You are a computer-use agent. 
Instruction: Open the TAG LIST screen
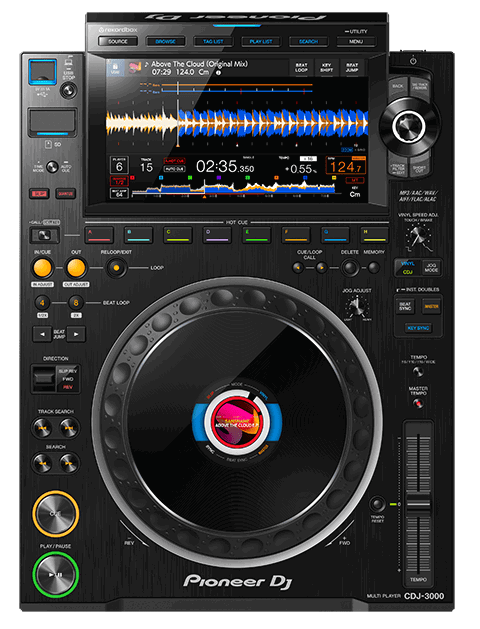point(213,41)
